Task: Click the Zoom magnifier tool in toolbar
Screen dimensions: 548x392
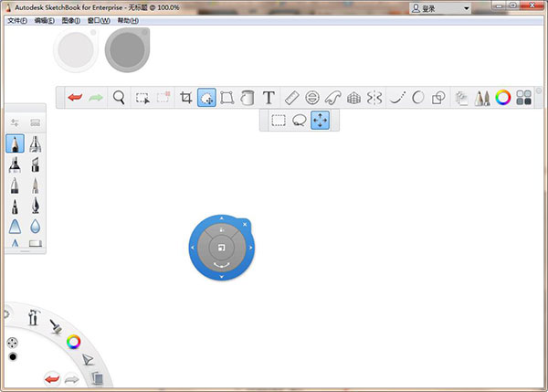Action: point(119,97)
